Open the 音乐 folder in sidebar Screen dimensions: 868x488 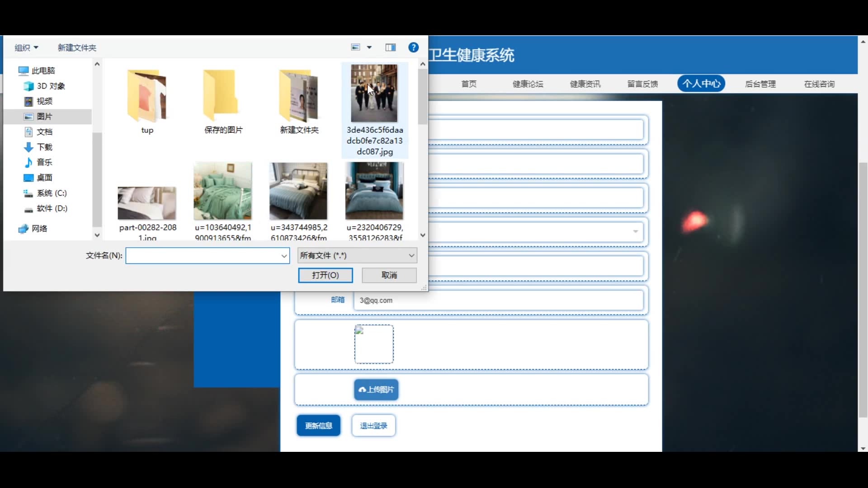pos(44,162)
